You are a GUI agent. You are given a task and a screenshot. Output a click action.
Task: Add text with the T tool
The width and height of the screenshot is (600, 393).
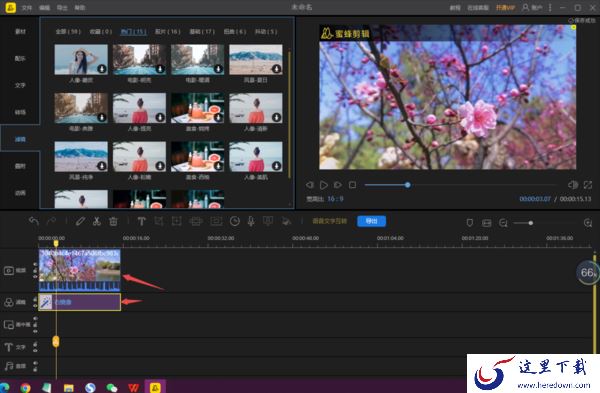pyautogui.click(x=141, y=221)
